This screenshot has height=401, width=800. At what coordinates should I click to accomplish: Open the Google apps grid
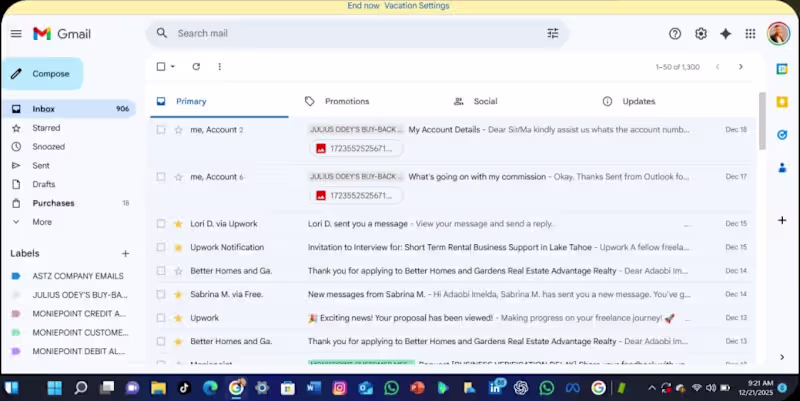tap(750, 34)
